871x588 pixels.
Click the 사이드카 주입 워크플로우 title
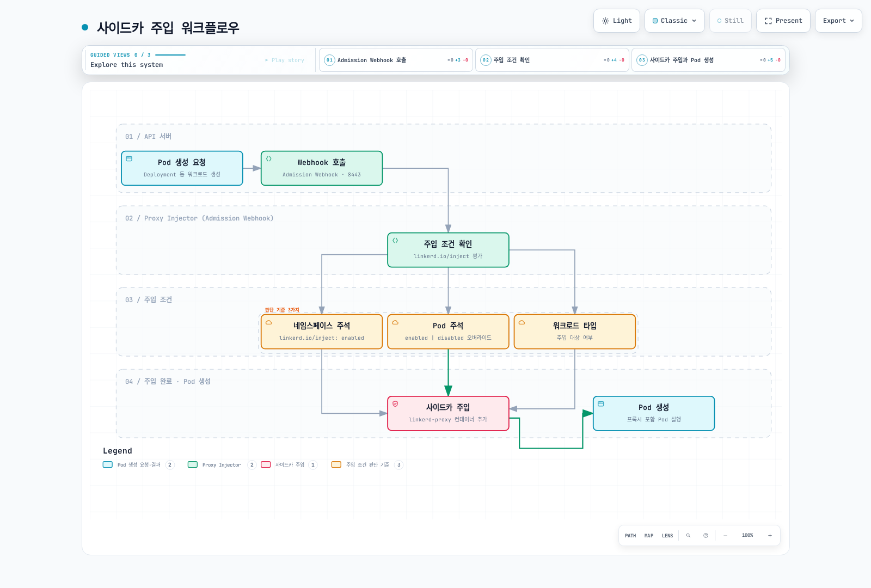168,27
